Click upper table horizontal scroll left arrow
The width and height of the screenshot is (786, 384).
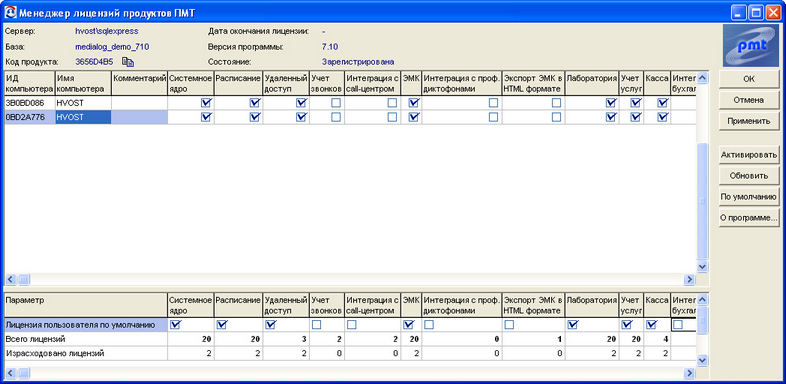pyautogui.click(x=11, y=279)
